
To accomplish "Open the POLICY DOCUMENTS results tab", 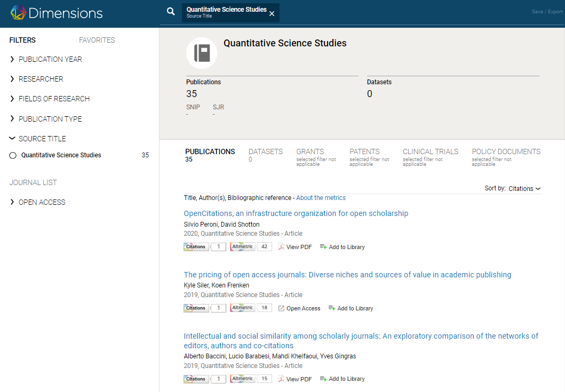I will [x=506, y=157].
